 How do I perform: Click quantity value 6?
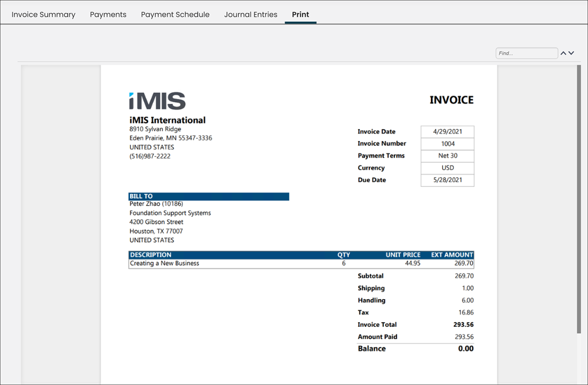pos(343,263)
